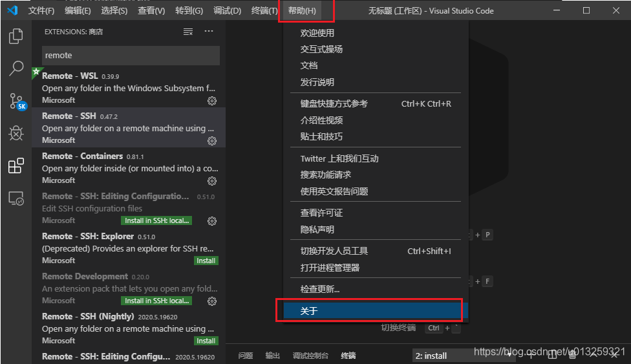Select 检查更新... menu entry
Image resolution: width=631 pixels, height=364 pixels.
(376, 289)
